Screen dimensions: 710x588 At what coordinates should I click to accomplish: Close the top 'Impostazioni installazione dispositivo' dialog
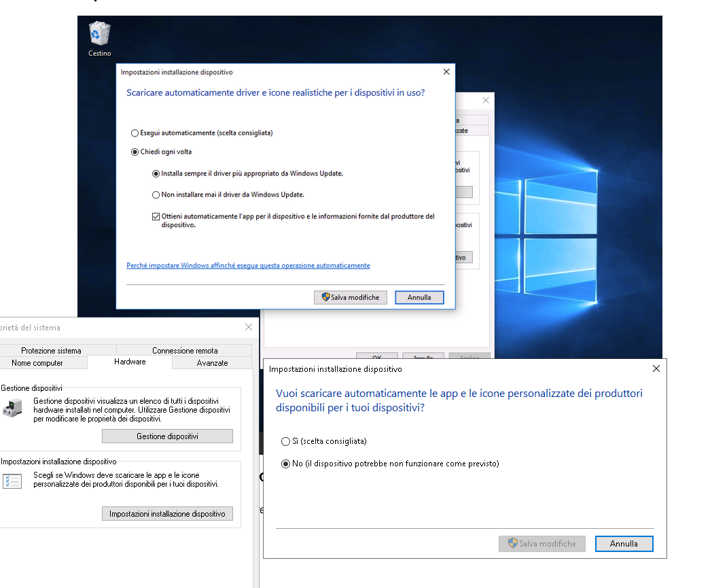446,71
